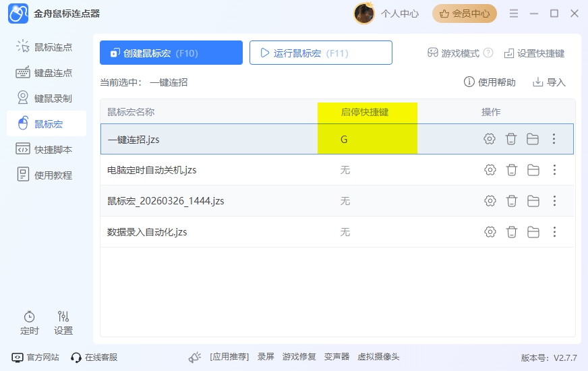This screenshot has width=588, height=371.
Task: Close the 金舟鼠标连点器 window
Action: 575,13
